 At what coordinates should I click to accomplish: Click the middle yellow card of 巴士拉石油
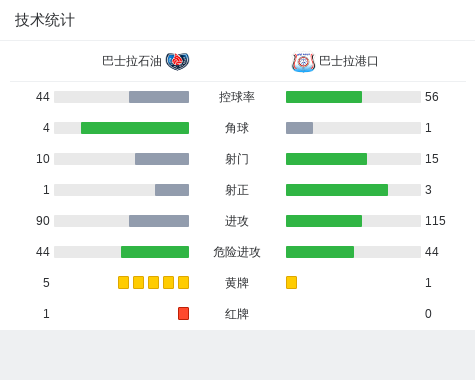(x=153, y=282)
